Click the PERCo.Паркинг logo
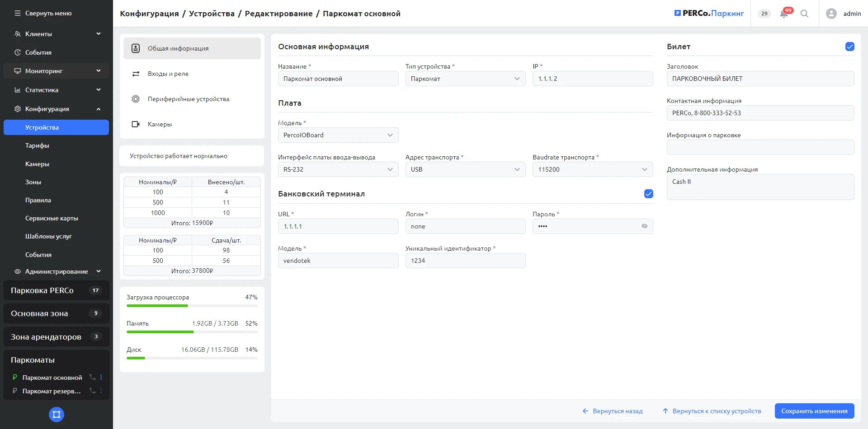Image resolution: width=868 pixels, height=429 pixels. coord(709,14)
